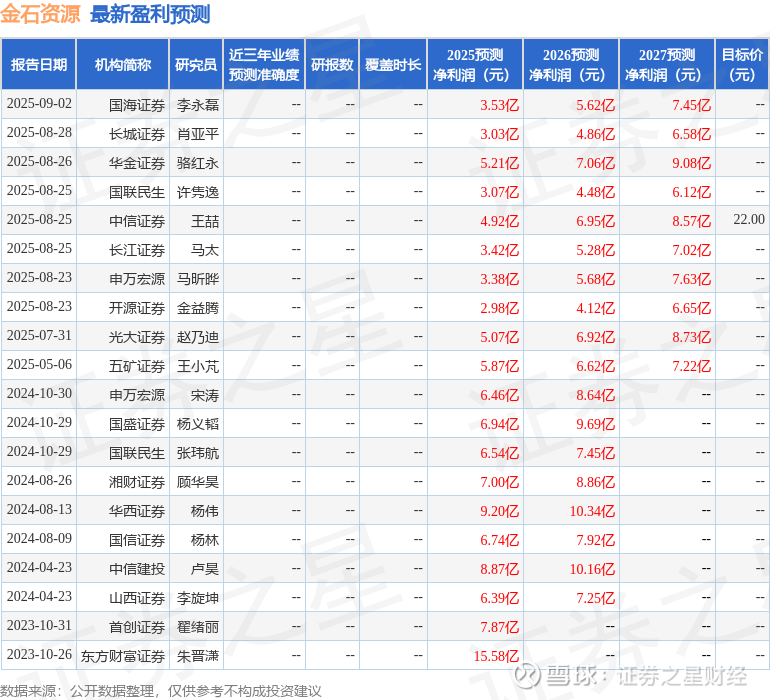Image resolution: width=770 pixels, height=700 pixels.
Task: Select the 7.02亿 forecast value
Action: coord(691,250)
